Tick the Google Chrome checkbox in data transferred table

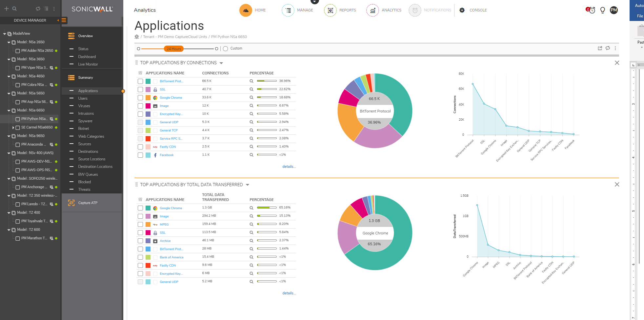coord(140,208)
